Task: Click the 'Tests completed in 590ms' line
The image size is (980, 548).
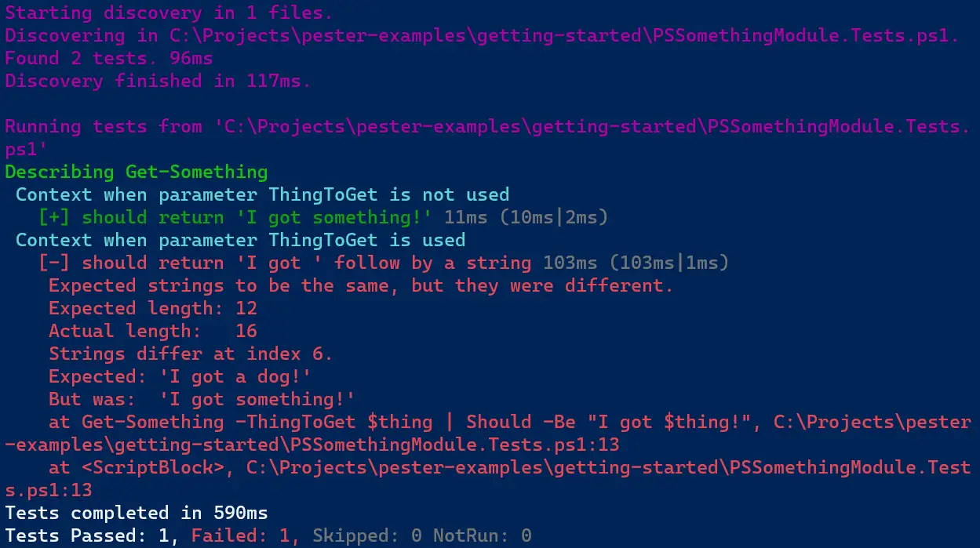Action: (136, 514)
